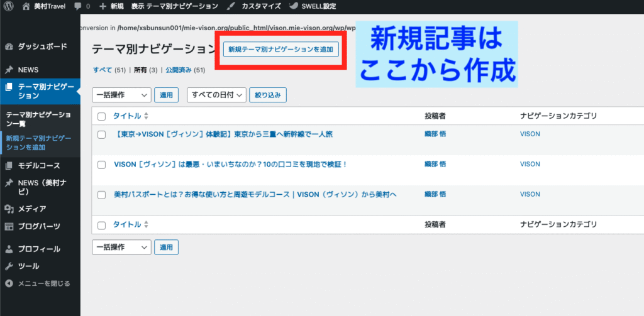644x316 pixels.
Task: Expand the すべての日付 date filter dropdown
Action: pyautogui.click(x=216, y=95)
